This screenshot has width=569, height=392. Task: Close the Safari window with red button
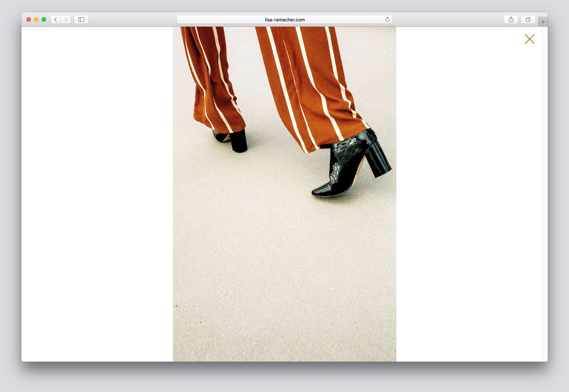(x=28, y=20)
